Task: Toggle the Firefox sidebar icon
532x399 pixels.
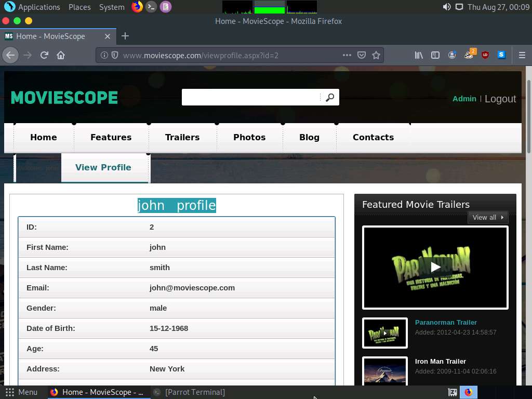Action: click(x=435, y=55)
